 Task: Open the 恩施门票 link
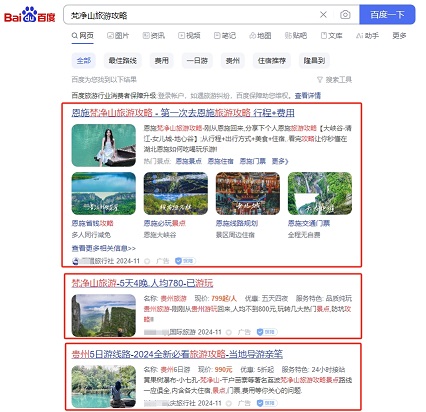[x=253, y=161]
